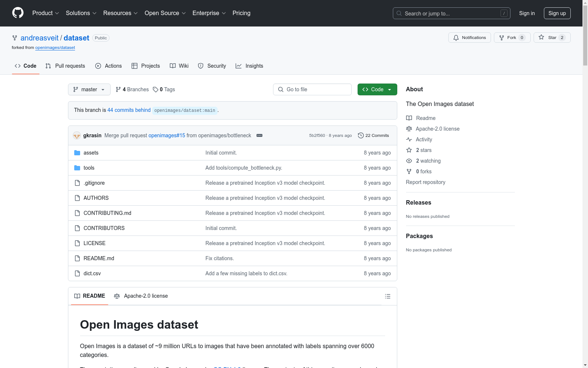Open the dict.csv file
588x368 pixels.
click(x=92, y=273)
